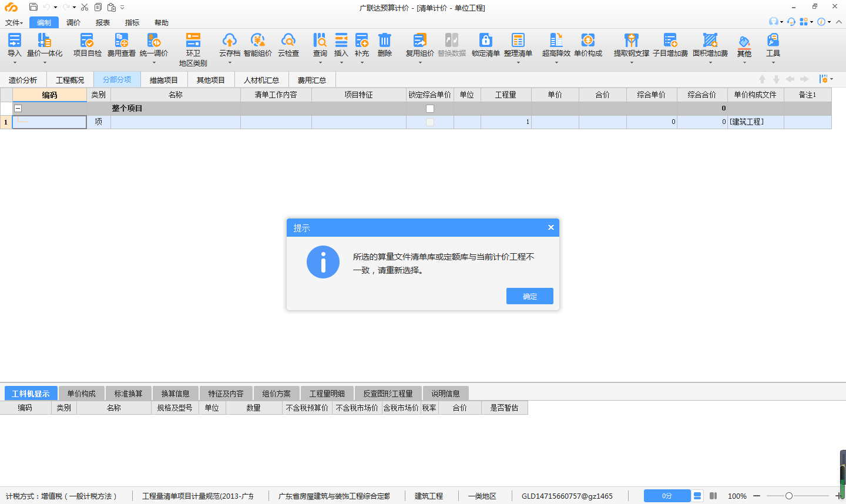Close the 提示 dialog with X
This screenshot has width=846, height=504.
(551, 227)
